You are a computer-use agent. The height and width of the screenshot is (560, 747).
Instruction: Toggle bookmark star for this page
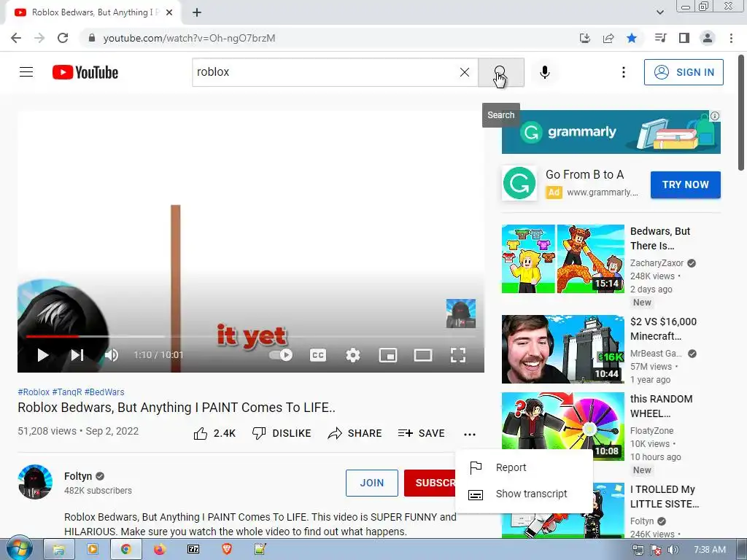[x=632, y=38]
